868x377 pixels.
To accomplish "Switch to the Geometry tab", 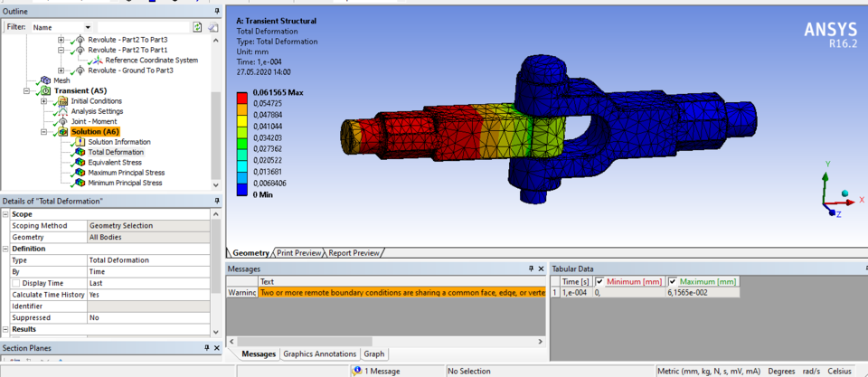I will (250, 253).
